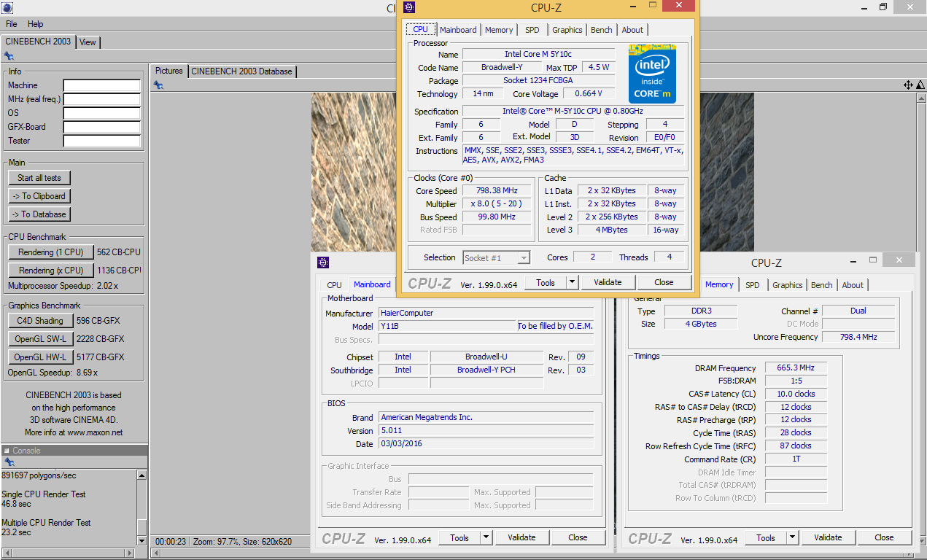Click Close in the front CPU-Z window
The image size is (927, 560).
pyautogui.click(x=664, y=282)
